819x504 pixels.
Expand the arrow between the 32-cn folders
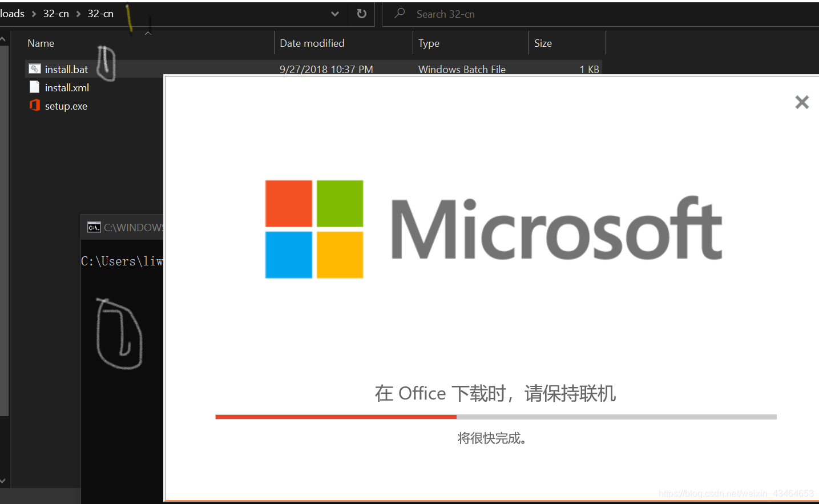pyautogui.click(x=78, y=14)
